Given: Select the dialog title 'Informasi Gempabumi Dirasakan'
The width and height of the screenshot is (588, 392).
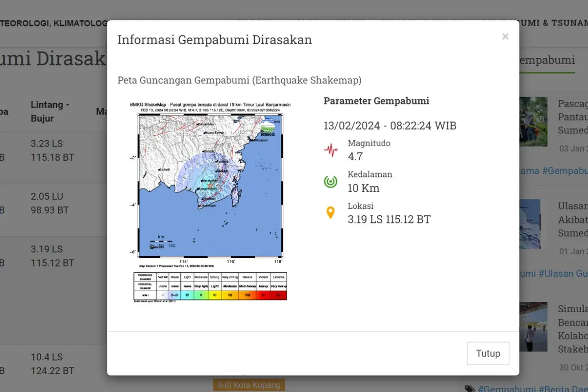Looking at the screenshot, I should point(215,40).
